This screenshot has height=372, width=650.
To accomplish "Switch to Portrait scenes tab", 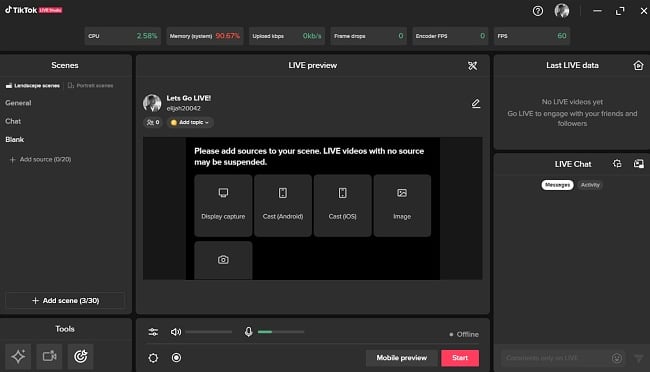I will tap(91, 85).
